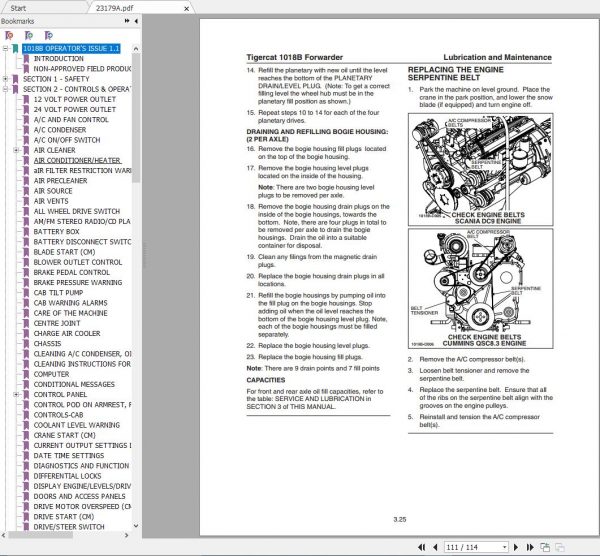Screen dimensions: 600x556
Task: Open A/C CONDENSER bookmark
Action: 60,130
